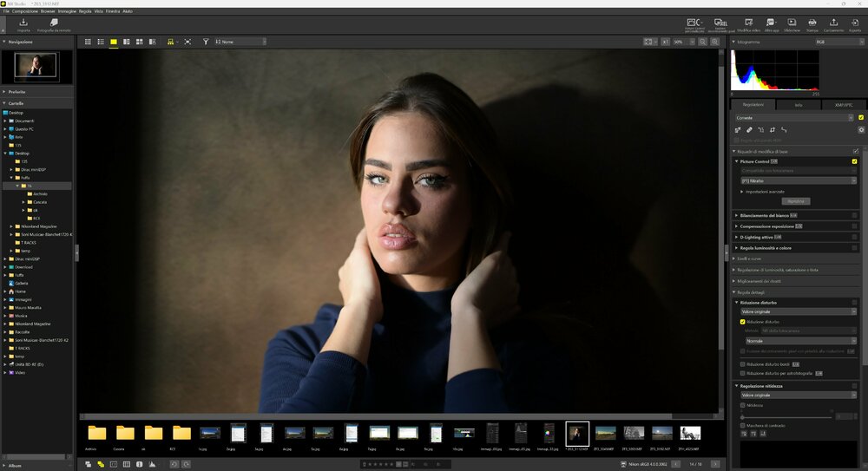Click the zoom out magnifier icon
The image size is (868, 471).
tap(702, 42)
